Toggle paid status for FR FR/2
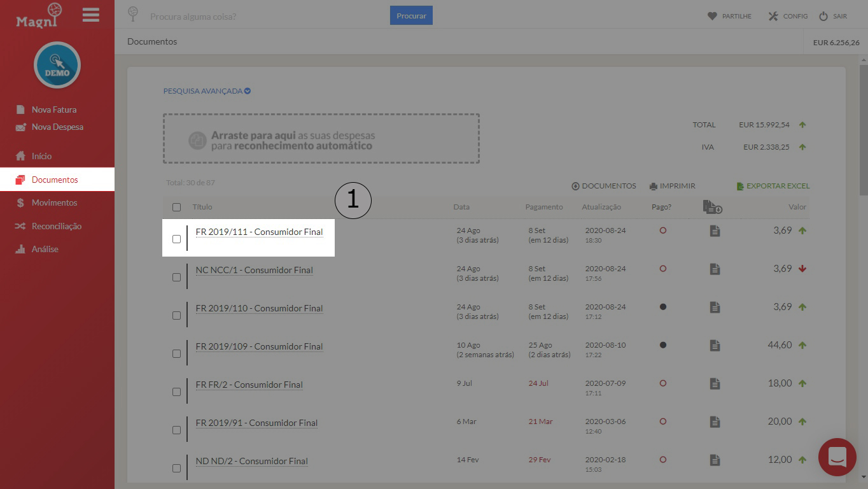This screenshot has height=489, width=868. tap(662, 383)
